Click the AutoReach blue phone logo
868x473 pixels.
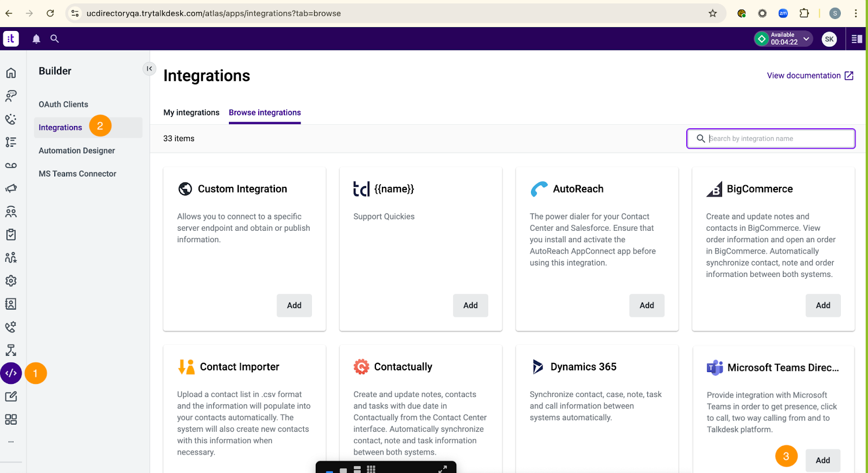tap(539, 188)
